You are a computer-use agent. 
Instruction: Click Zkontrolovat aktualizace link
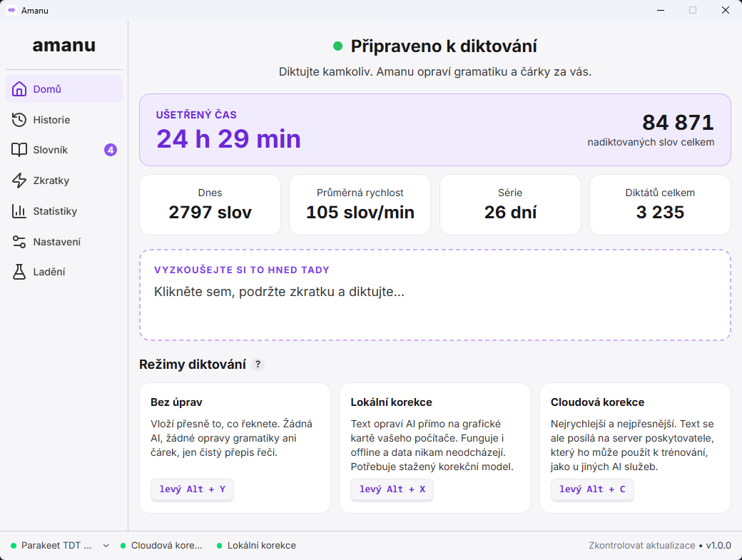click(641, 545)
